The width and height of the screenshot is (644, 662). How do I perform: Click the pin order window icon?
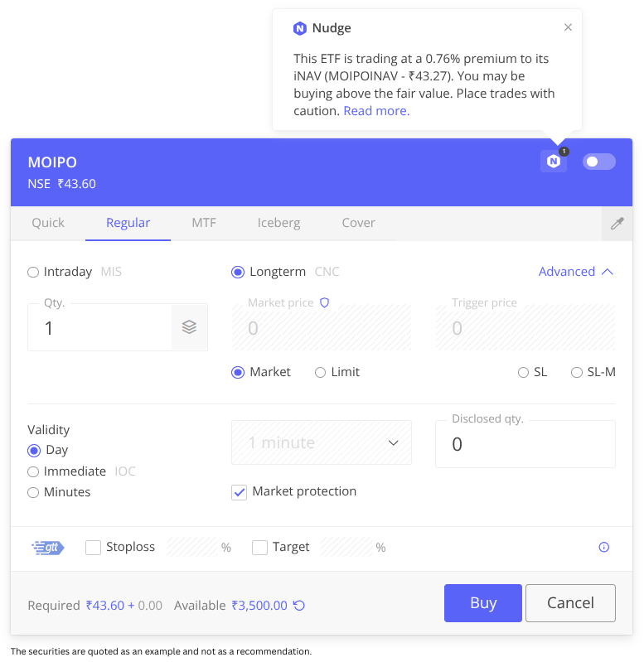617,224
